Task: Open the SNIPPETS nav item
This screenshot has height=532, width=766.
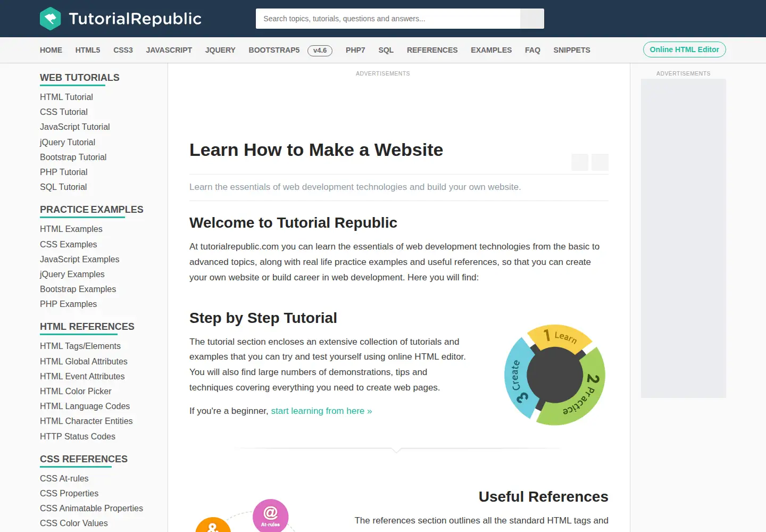Action: pyautogui.click(x=572, y=50)
